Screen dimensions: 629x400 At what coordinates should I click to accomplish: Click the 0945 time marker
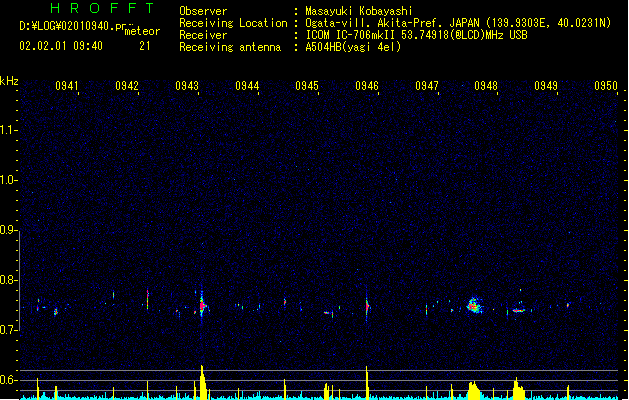pos(307,86)
